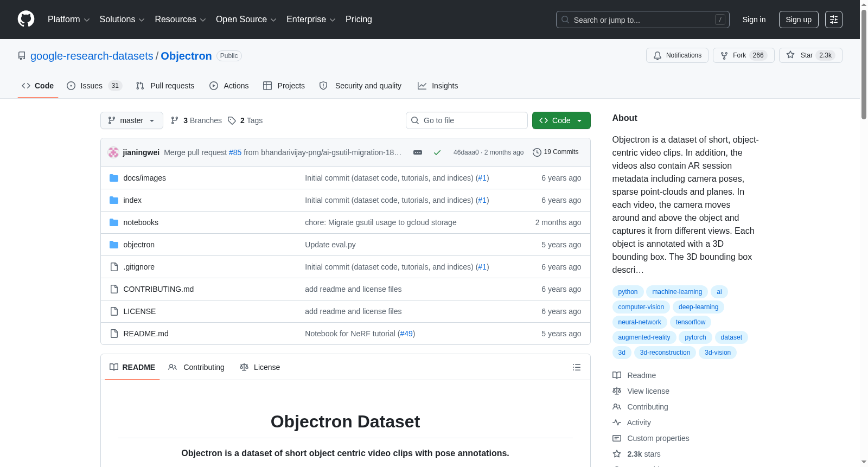Switch to the Projects tab

284,86
